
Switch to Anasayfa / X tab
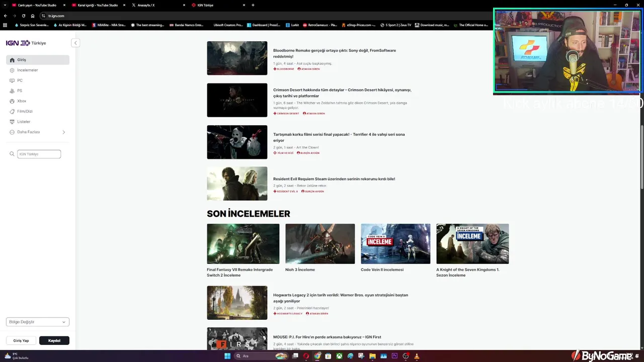(157, 5)
